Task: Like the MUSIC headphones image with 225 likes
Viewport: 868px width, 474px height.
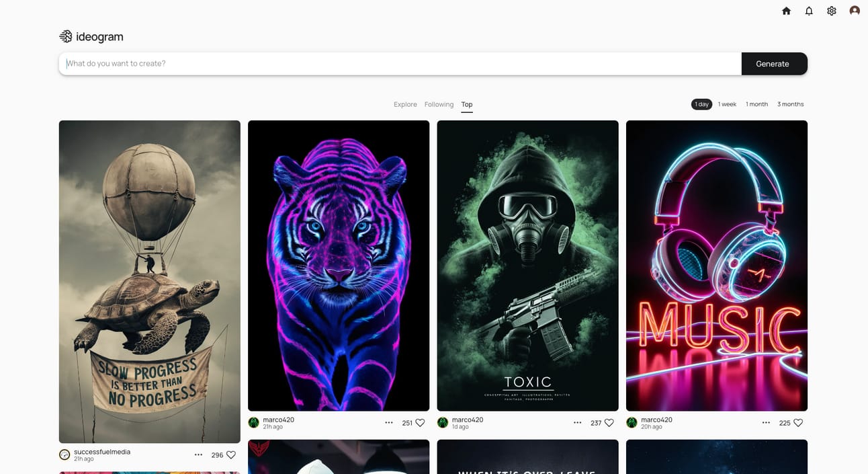Action: click(798, 423)
